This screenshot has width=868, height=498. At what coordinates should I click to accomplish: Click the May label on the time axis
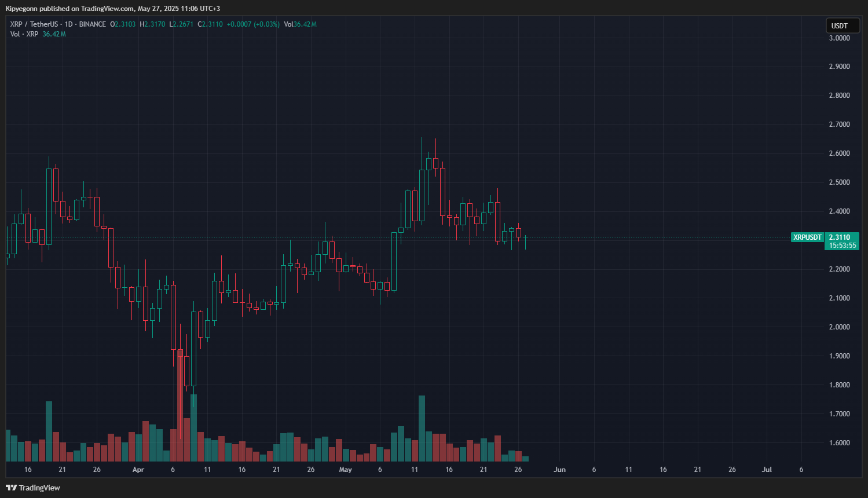tap(345, 470)
